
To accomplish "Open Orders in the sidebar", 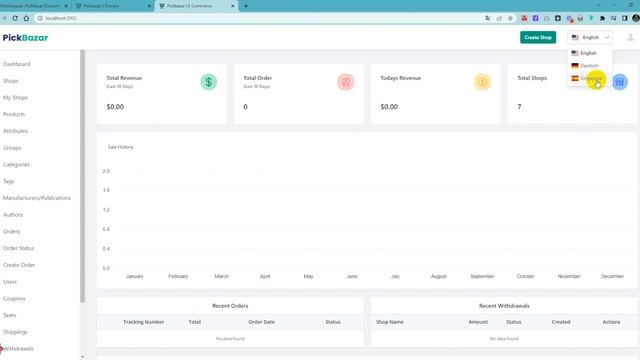I will [11, 231].
